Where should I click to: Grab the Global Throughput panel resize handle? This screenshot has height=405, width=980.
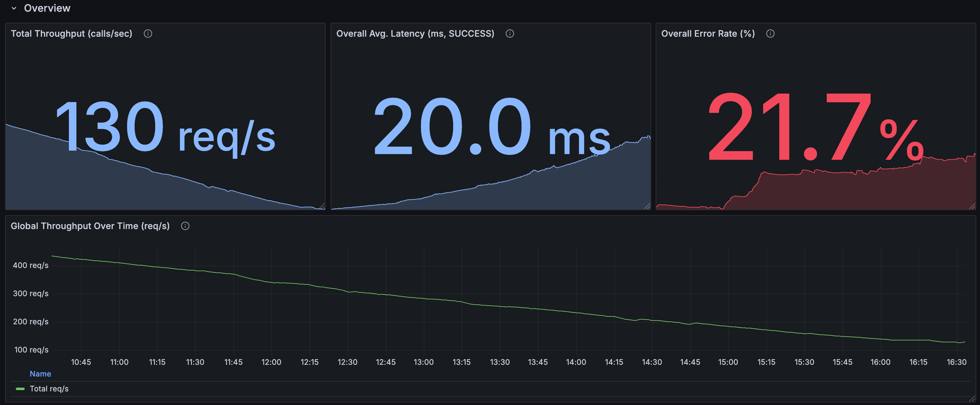972,399
